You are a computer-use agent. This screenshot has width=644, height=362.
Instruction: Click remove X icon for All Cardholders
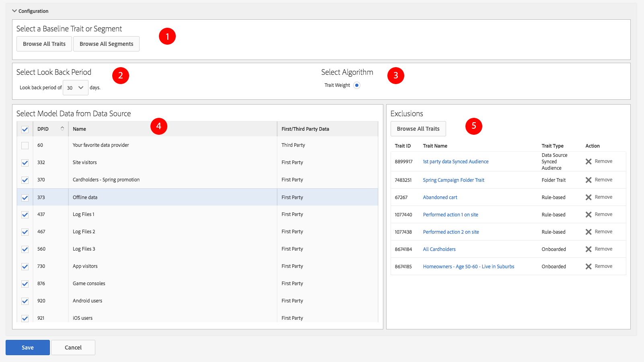[x=588, y=249]
